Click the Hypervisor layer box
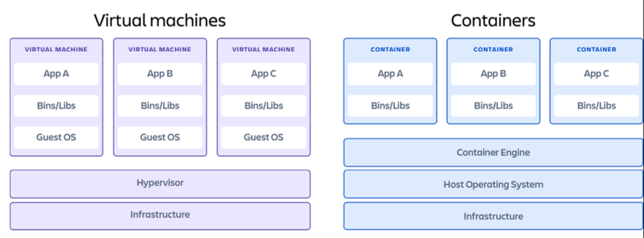 [x=160, y=184]
